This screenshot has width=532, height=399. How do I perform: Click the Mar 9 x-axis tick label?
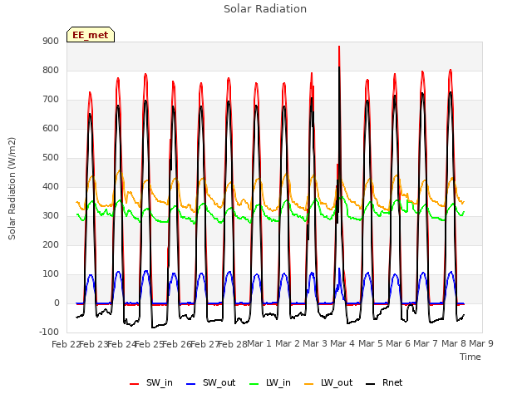pyautogui.click(x=481, y=343)
